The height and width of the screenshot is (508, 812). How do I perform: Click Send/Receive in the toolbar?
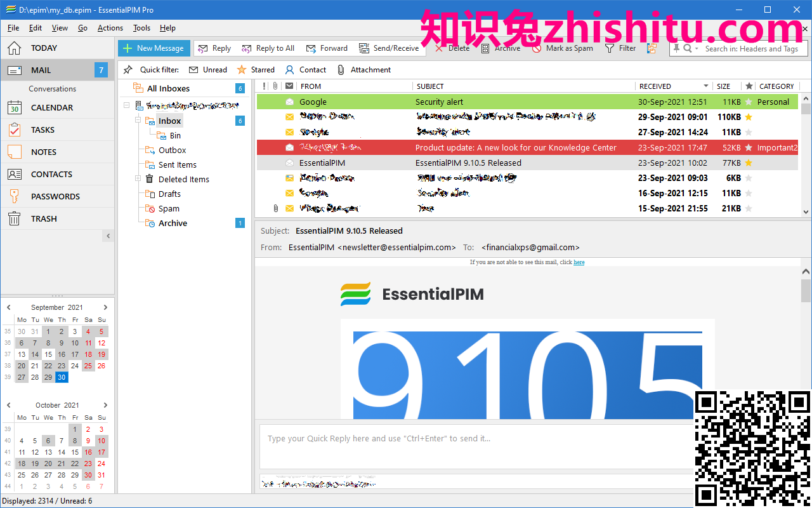coord(389,48)
